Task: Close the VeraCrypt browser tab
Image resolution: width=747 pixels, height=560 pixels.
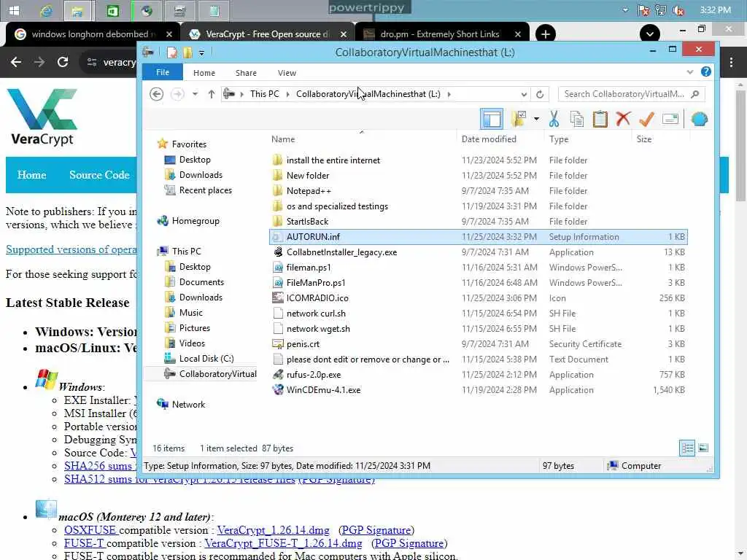Action: pos(344,34)
